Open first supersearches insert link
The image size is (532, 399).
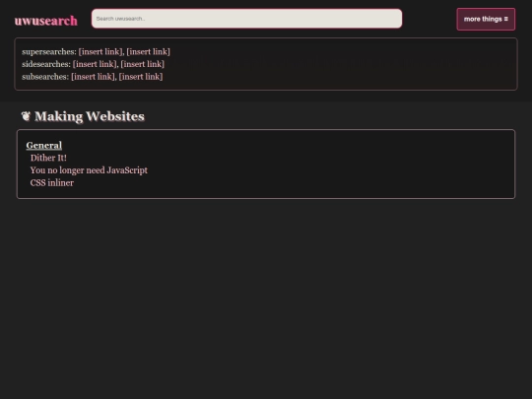[100, 51]
